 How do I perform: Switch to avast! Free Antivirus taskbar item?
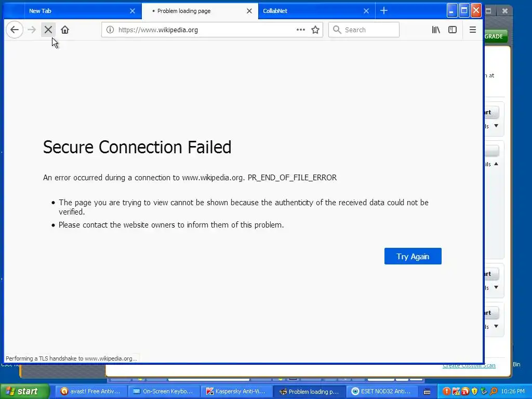90,392
